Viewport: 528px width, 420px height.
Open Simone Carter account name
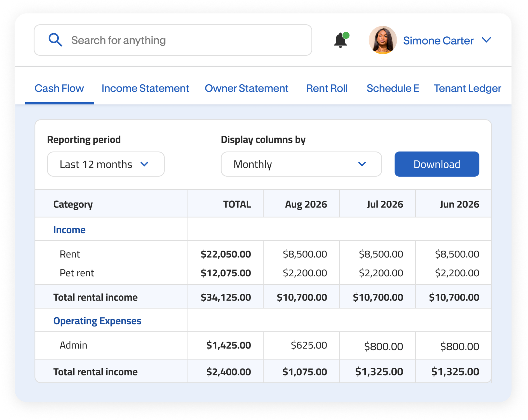438,41
